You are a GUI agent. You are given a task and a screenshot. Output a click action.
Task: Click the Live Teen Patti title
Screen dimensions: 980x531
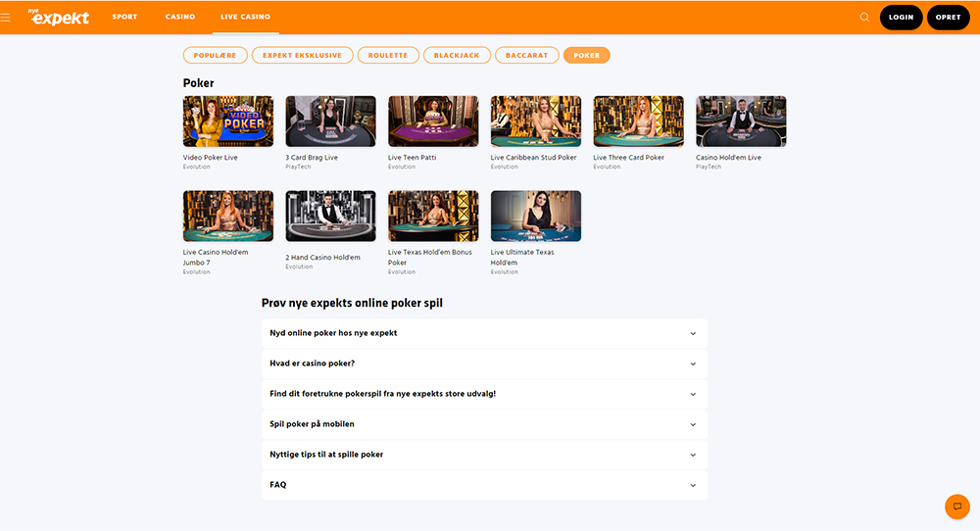coord(412,158)
